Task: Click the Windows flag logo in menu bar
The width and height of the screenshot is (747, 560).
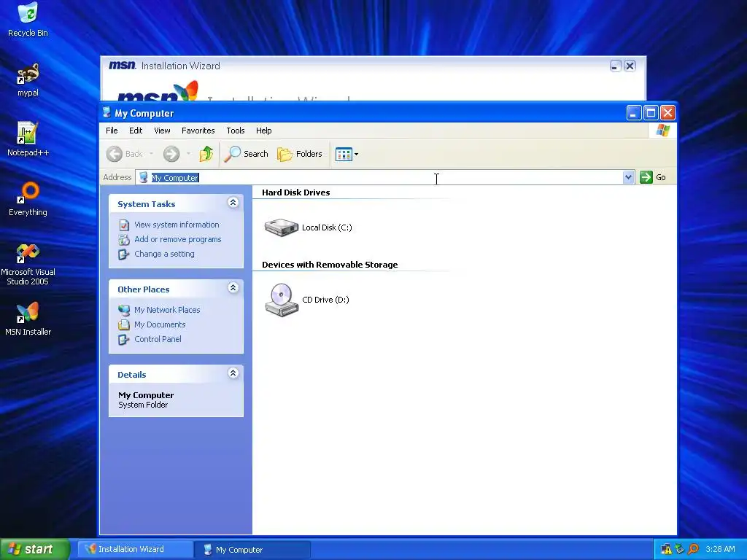Action: click(662, 130)
